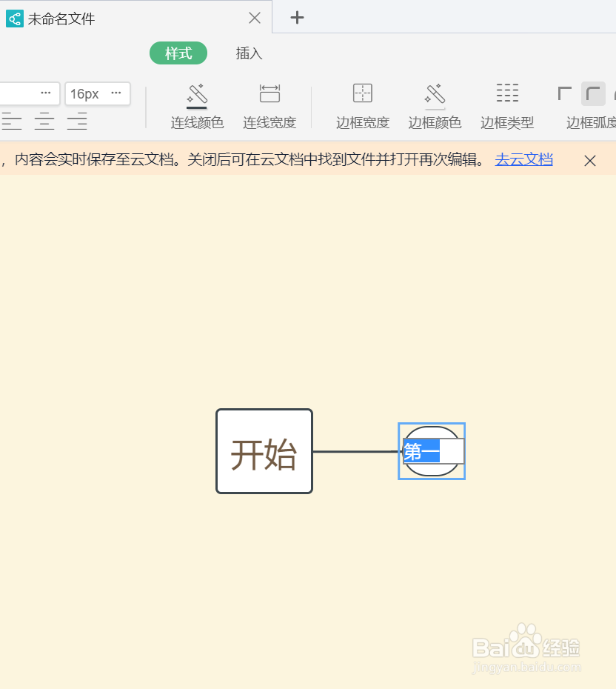Center-align the text
This screenshot has width=616, height=689.
44,121
